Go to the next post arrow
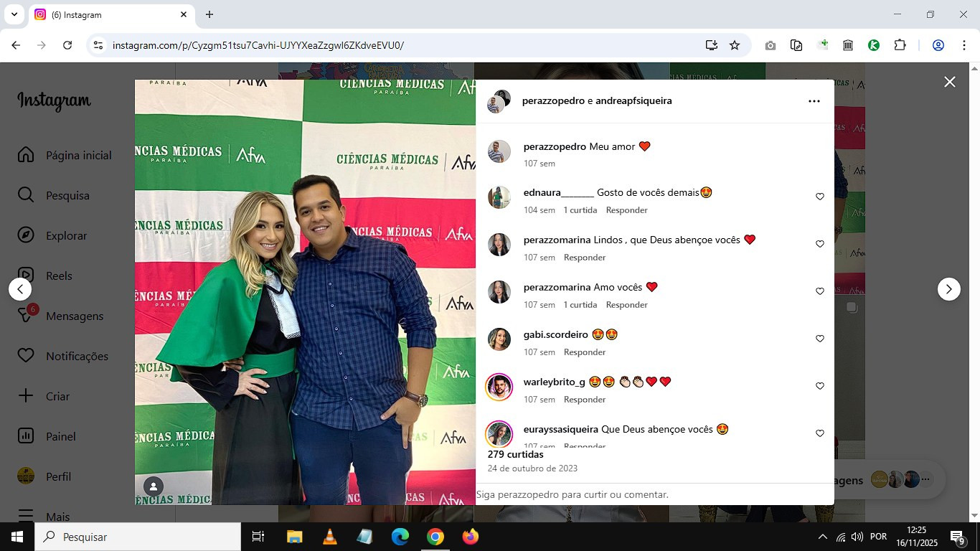This screenshot has width=980, height=551. 948,289
